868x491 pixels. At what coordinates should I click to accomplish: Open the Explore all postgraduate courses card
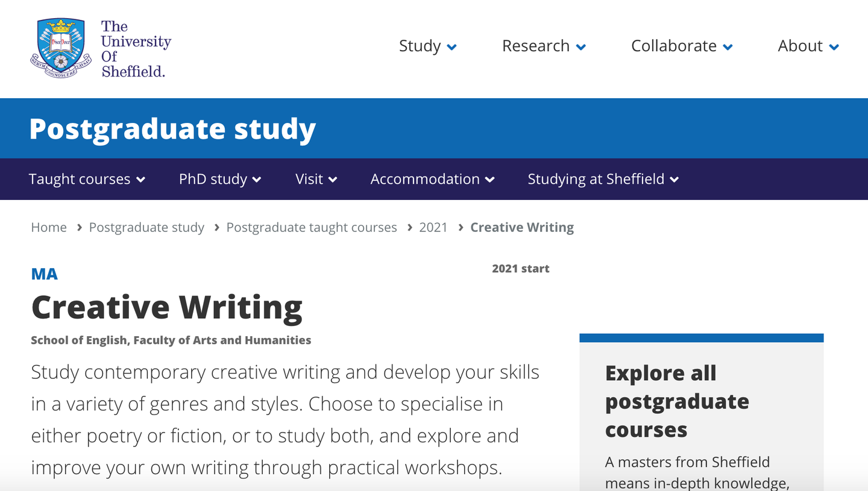(x=677, y=401)
